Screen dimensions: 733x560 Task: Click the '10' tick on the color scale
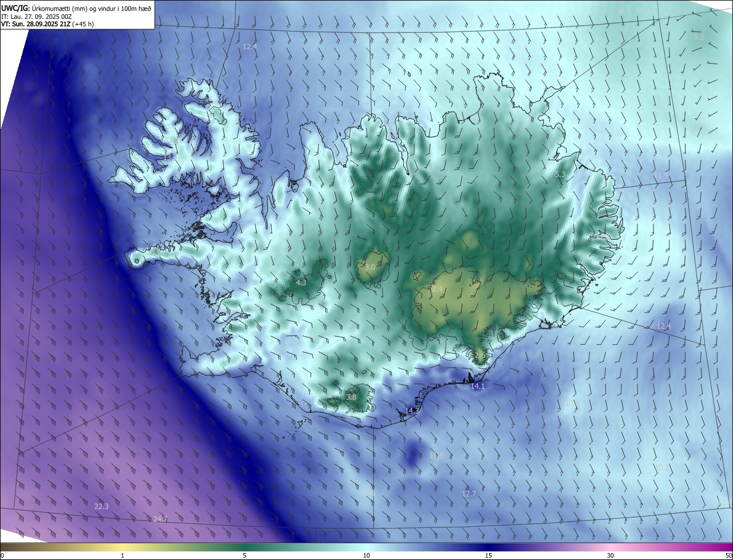[366, 555]
